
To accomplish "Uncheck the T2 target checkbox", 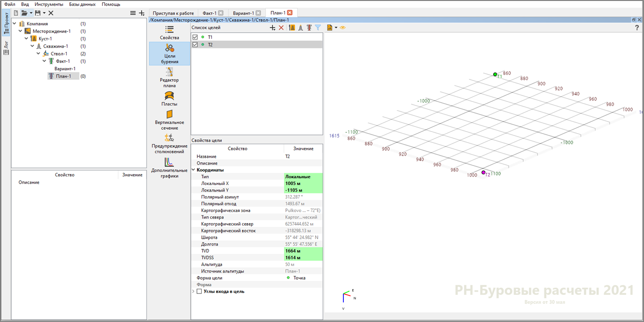I will tap(195, 45).
